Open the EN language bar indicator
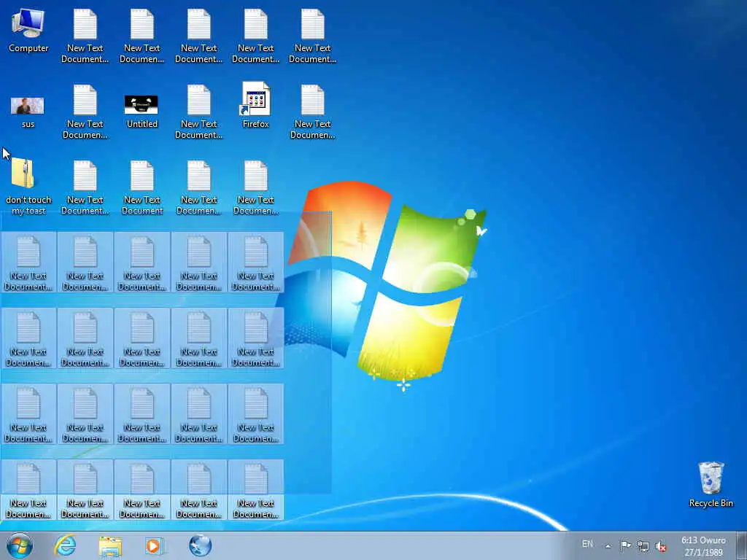 coord(587,544)
